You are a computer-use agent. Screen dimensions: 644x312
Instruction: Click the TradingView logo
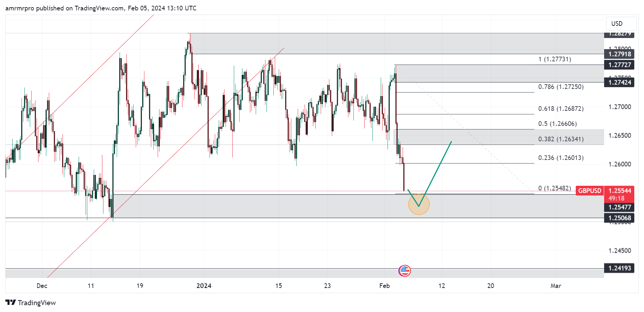click(x=31, y=303)
